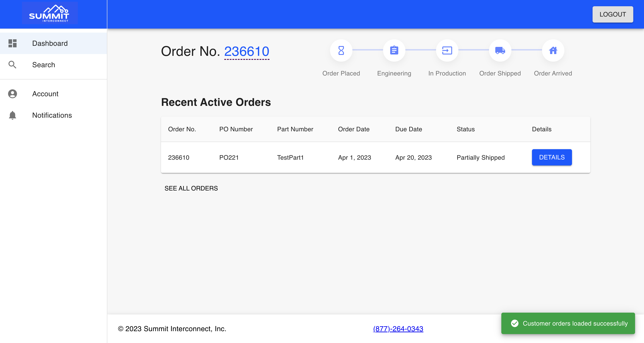Screen dimensions: 644x343
Task: Click the Due Date column header
Action: [409, 129]
